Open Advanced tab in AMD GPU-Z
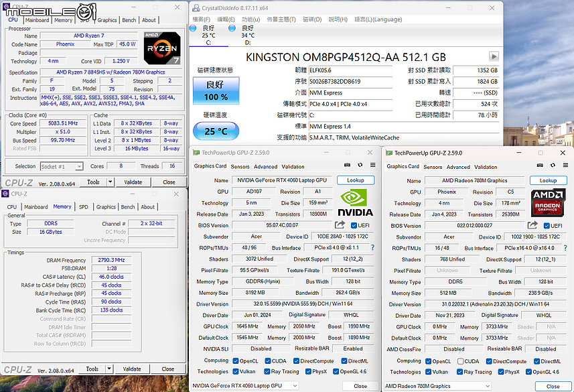This screenshot has height=392, width=574. (458, 167)
